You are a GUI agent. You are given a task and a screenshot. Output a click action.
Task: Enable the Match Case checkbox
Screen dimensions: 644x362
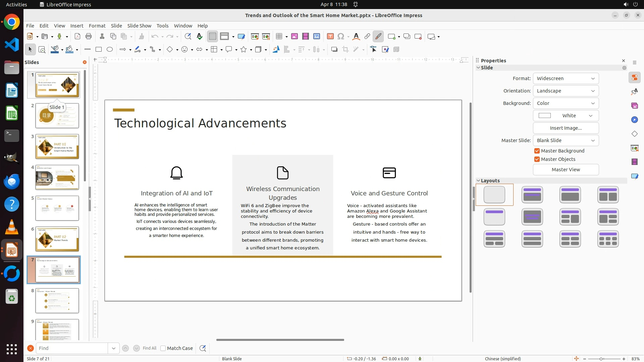pos(163,348)
